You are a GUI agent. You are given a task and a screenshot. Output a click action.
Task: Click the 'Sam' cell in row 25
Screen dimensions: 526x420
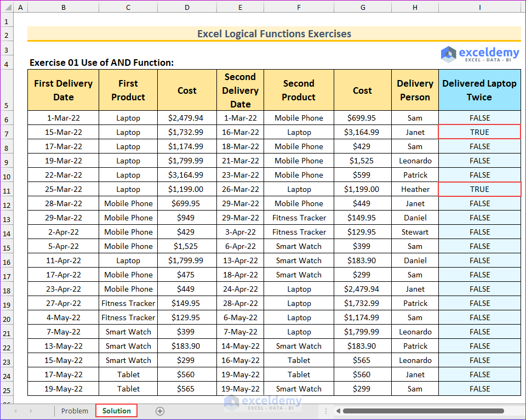[x=415, y=389]
